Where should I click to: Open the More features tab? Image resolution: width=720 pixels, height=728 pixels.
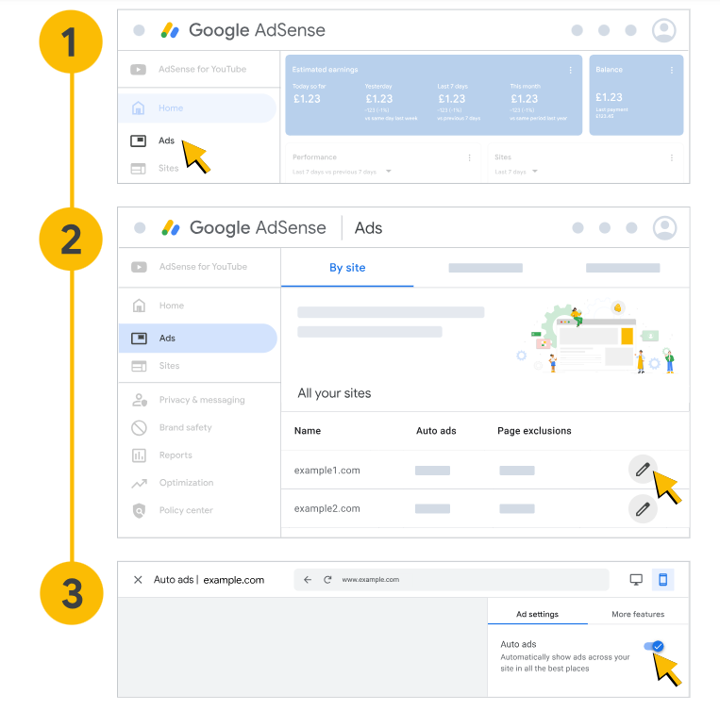click(x=638, y=614)
